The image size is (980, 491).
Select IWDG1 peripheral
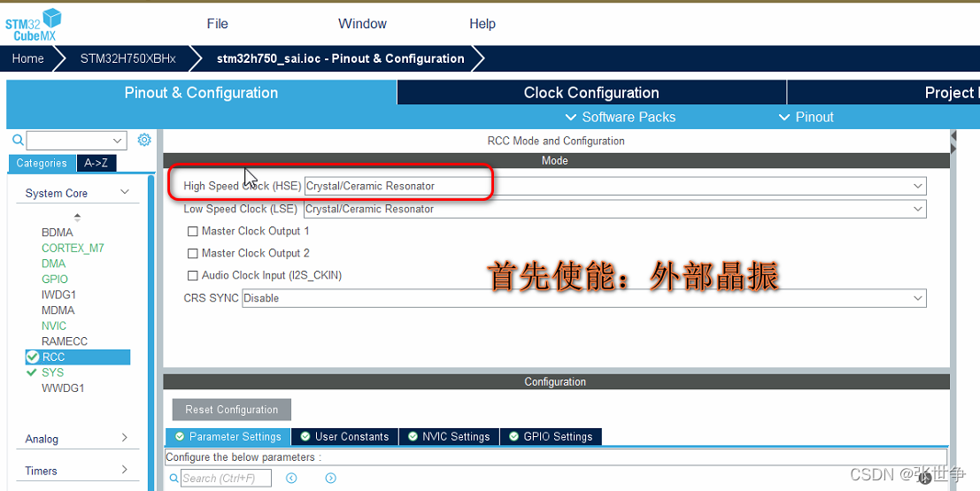(58, 295)
